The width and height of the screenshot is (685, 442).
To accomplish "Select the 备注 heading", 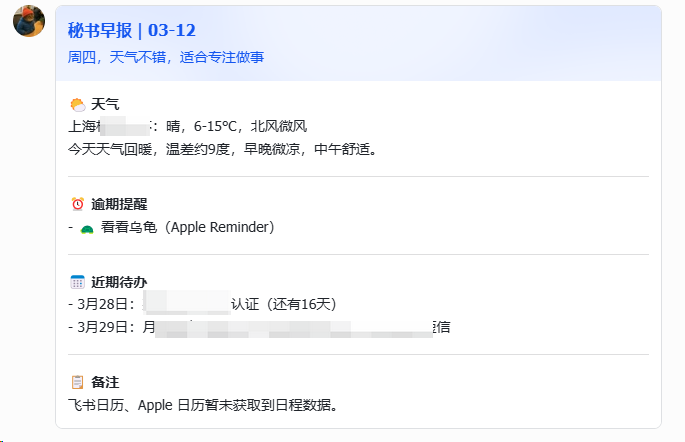I will [105, 382].
